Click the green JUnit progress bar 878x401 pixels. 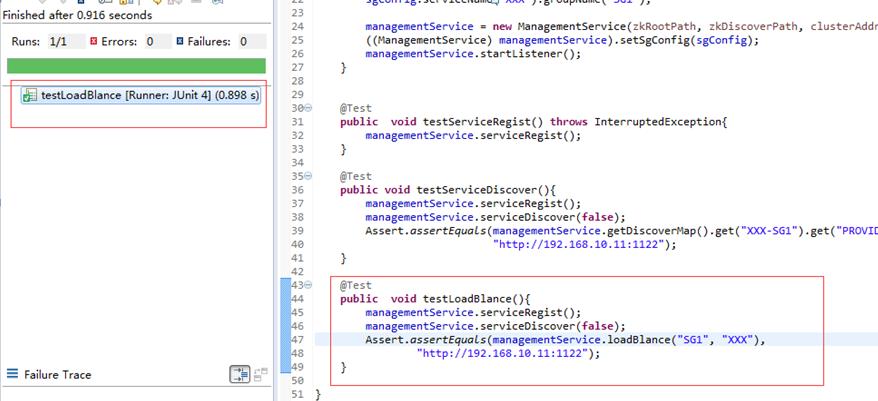(135, 66)
